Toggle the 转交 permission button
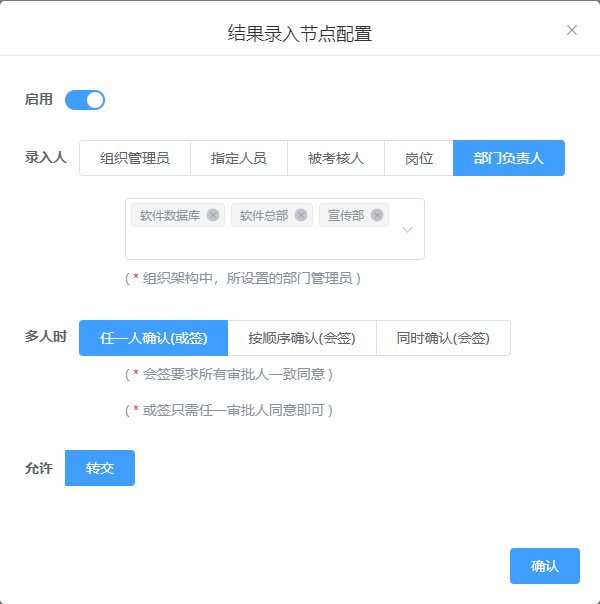Viewport: 600px width, 604px height. [x=100, y=468]
